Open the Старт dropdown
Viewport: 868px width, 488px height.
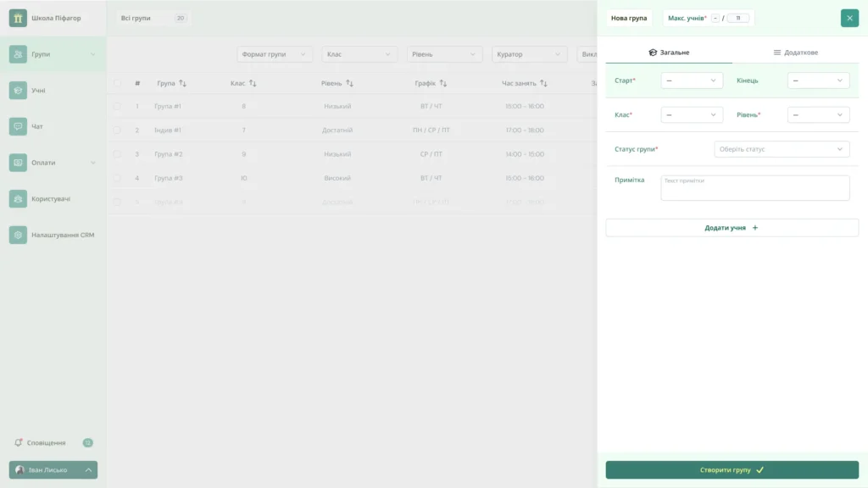[x=692, y=80]
